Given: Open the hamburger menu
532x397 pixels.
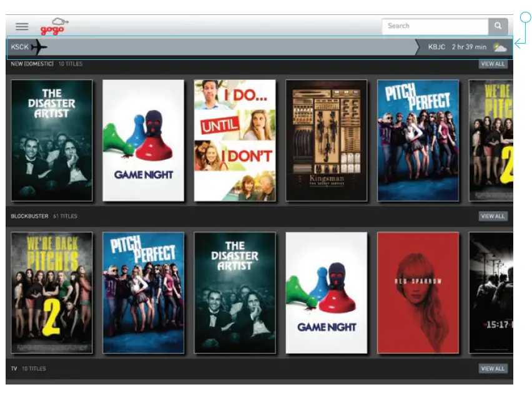Looking at the screenshot, I should point(22,26).
